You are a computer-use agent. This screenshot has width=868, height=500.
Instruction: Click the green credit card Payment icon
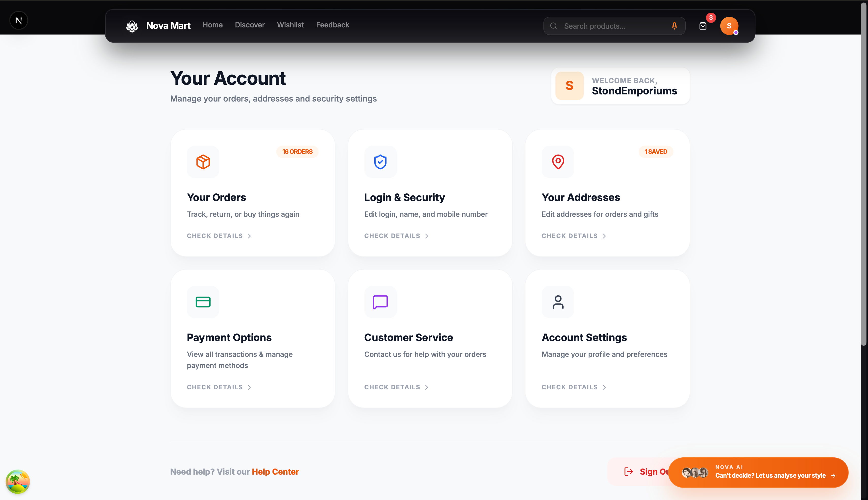[x=203, y=302]
